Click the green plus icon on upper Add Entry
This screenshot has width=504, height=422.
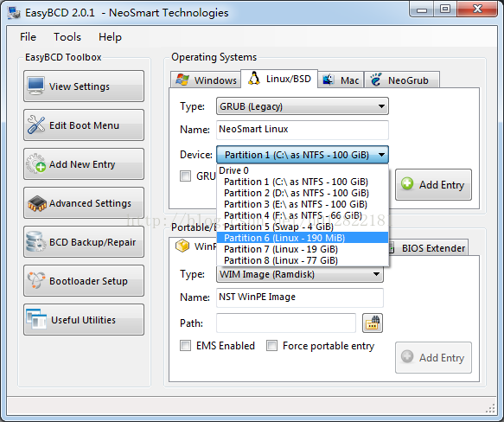coord(407,184)
